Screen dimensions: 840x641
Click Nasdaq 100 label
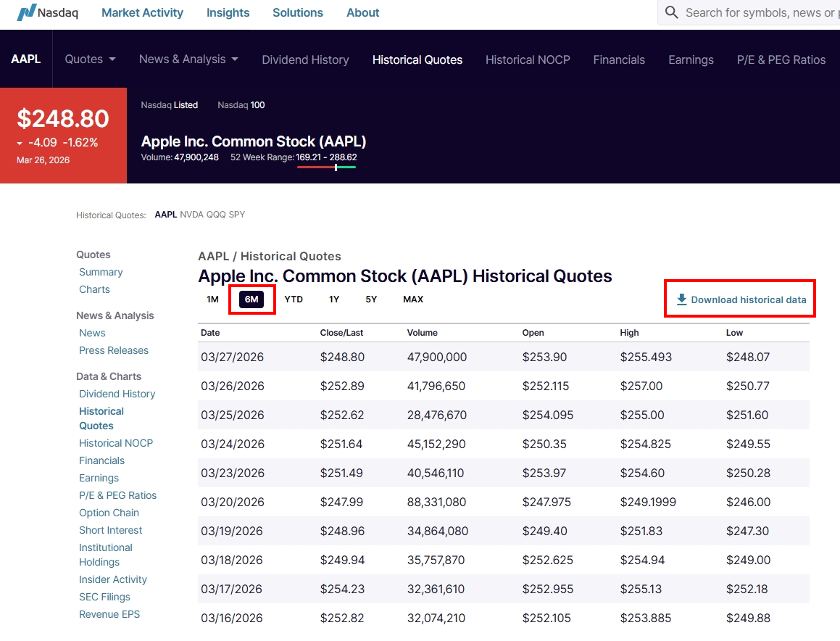[241, 105]
